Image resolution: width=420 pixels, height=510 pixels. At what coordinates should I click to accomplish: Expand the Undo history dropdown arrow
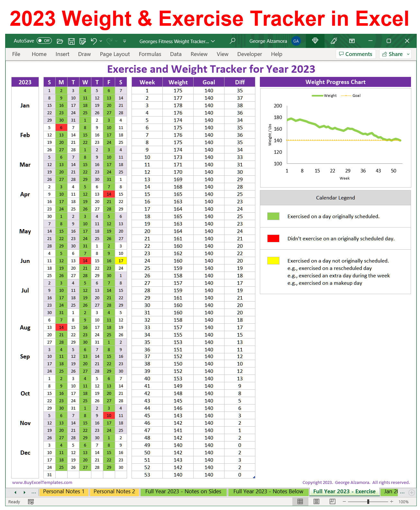coord(101,41)
